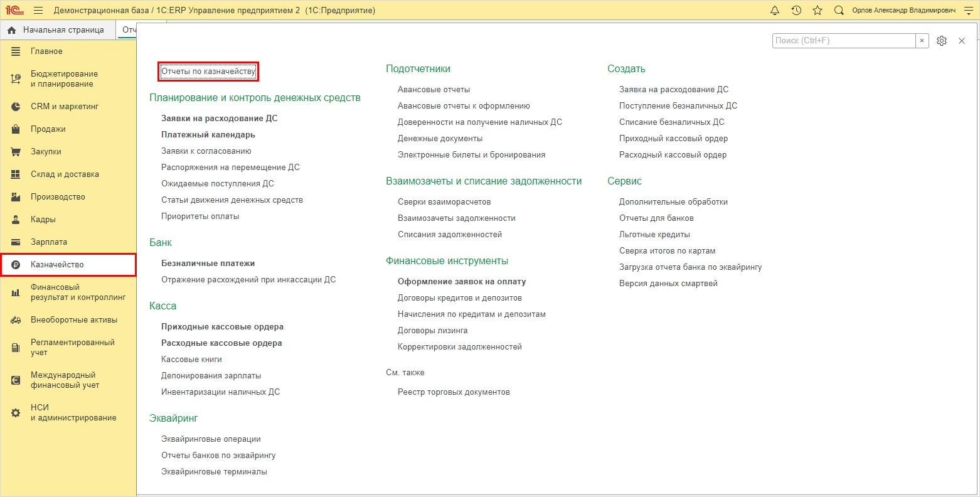
Task: Open Электронные билеты и бронирования
Action: click(x=471, y=155)
